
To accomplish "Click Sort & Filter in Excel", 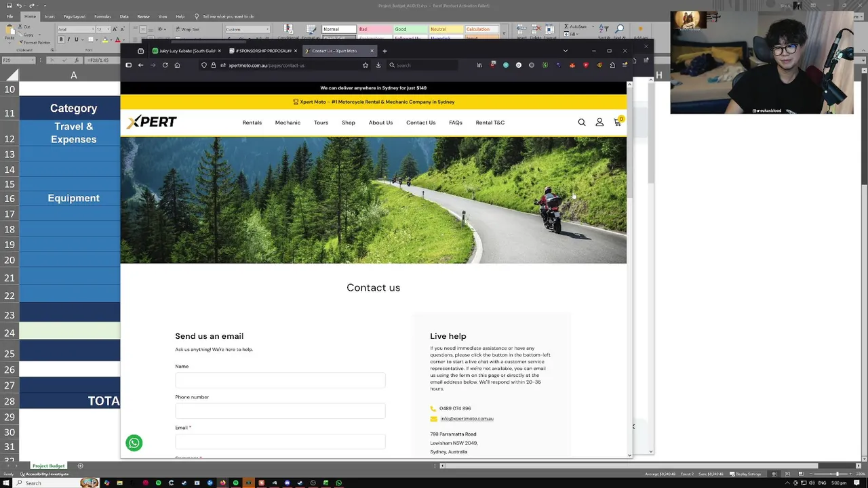I will [604, 28].
